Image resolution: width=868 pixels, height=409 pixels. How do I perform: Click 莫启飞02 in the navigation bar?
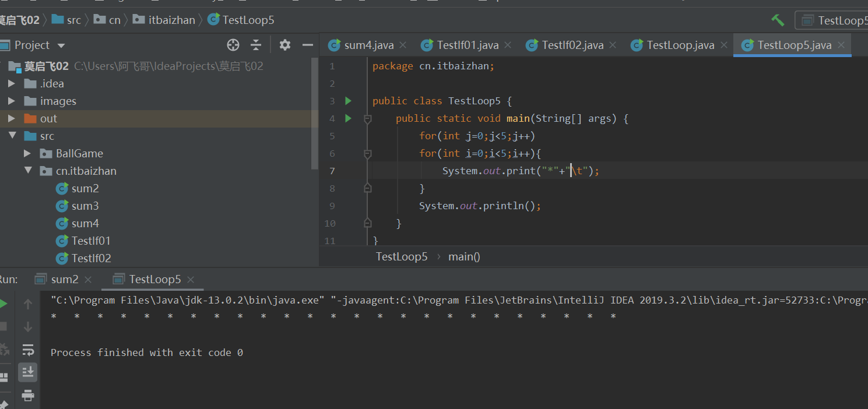point(19,20)
